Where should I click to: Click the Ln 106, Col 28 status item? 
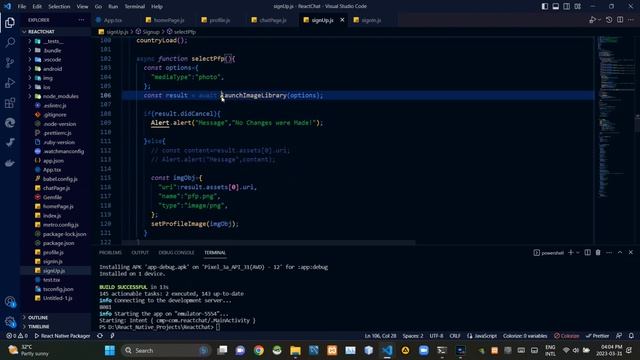tap(380, 336)
